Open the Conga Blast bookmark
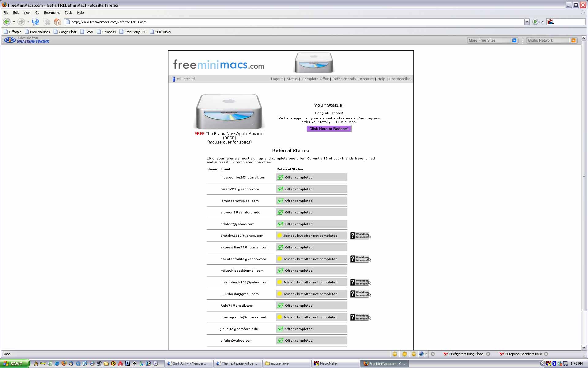Screen dimensions: 588x368 tap(65, 32)
